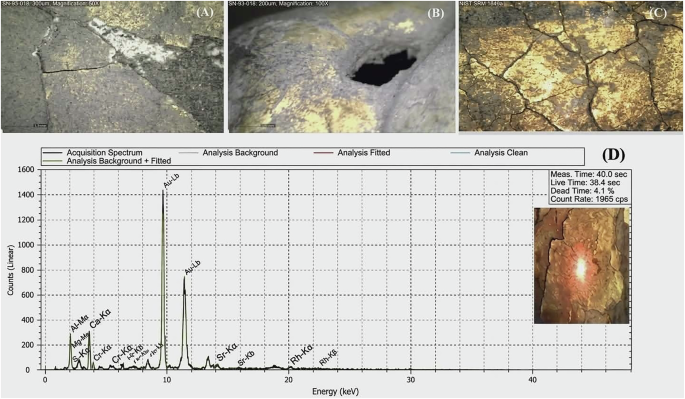The height and width of the screenshot is (399, 685).
Task: Click the Ca-Kα peak label
Action: pyautogui.click(x=100, y=319)
